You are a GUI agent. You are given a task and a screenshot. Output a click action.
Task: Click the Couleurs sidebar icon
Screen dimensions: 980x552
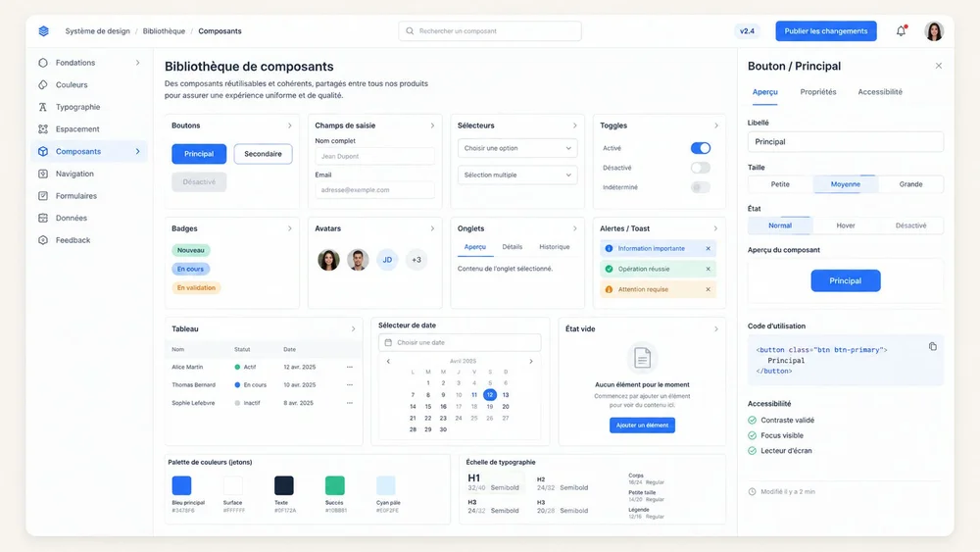pos(42,84)
